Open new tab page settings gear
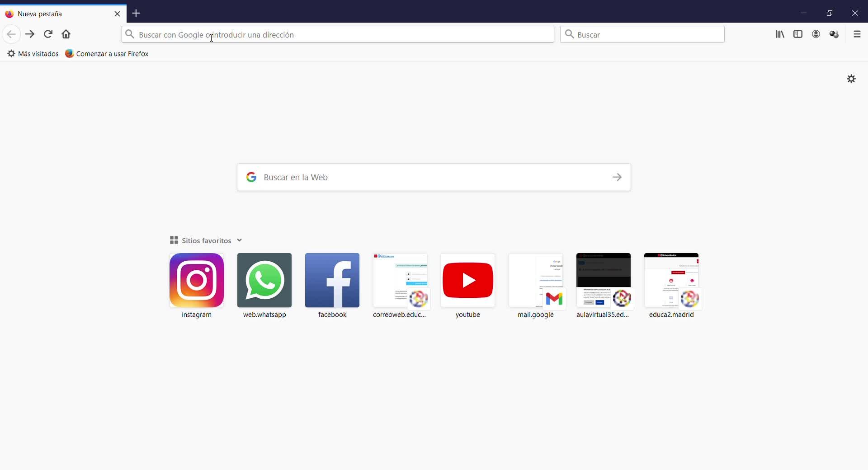The image size is (868, 470). click(851, 79)
